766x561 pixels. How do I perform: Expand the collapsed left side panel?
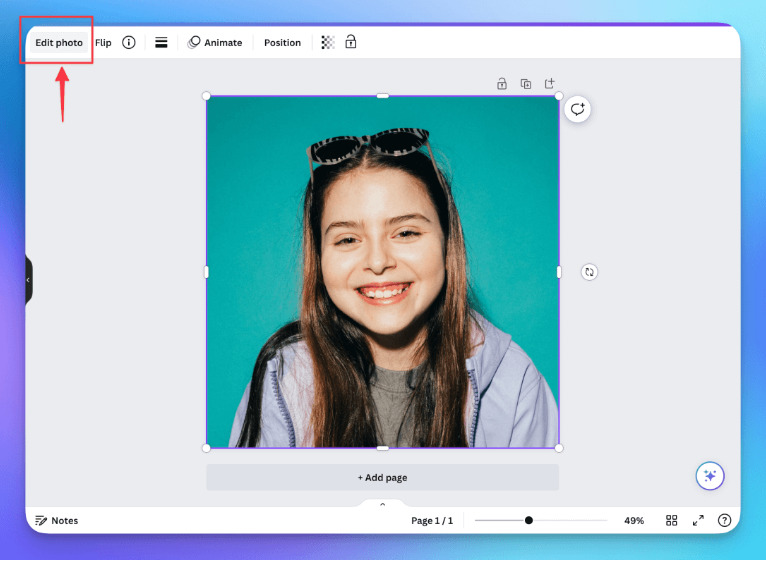[x=29, y=280]
